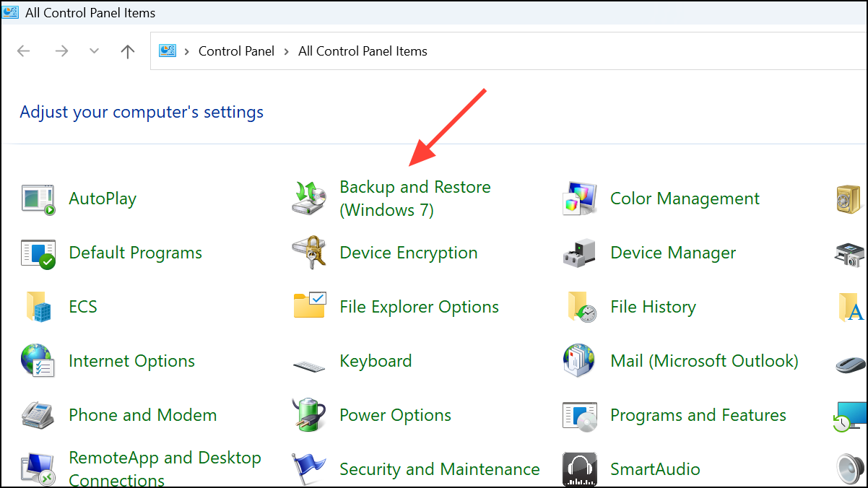
Task: Open the Device Manager icon
Action: pyautogui.click(x=581, y=253)
